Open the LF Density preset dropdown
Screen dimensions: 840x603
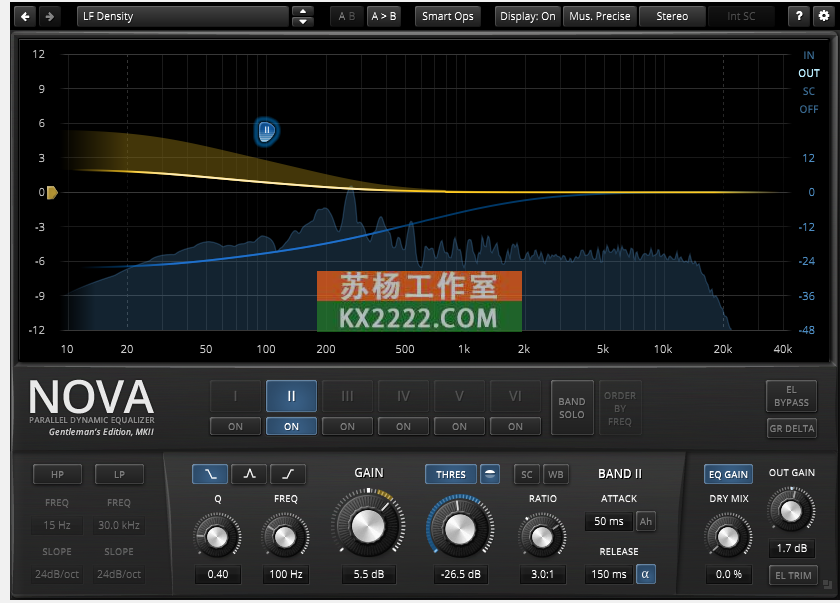[x=183, y=17]
